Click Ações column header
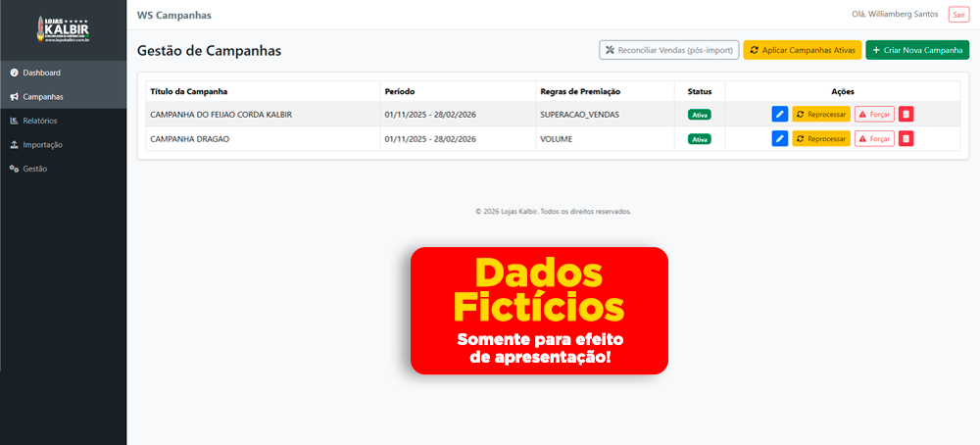The image size is (980, 445). pyautogui.click(x=843, y=91)
